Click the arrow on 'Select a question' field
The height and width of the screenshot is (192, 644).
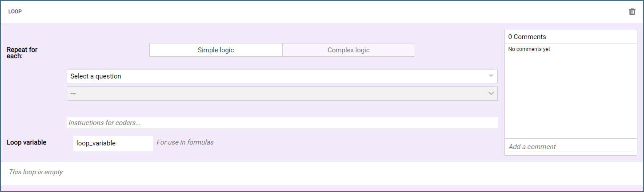point(491,76)
